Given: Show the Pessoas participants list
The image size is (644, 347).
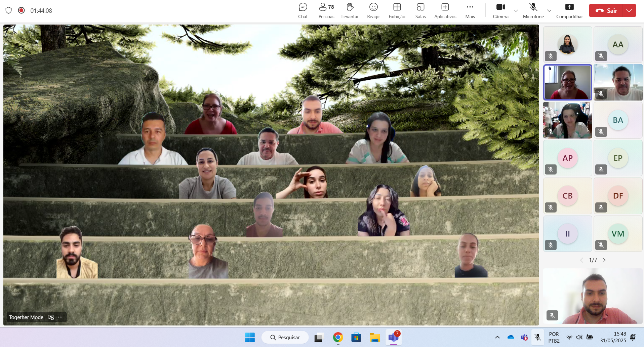Looking at the screenshot, I should click(x=326, y=11).
